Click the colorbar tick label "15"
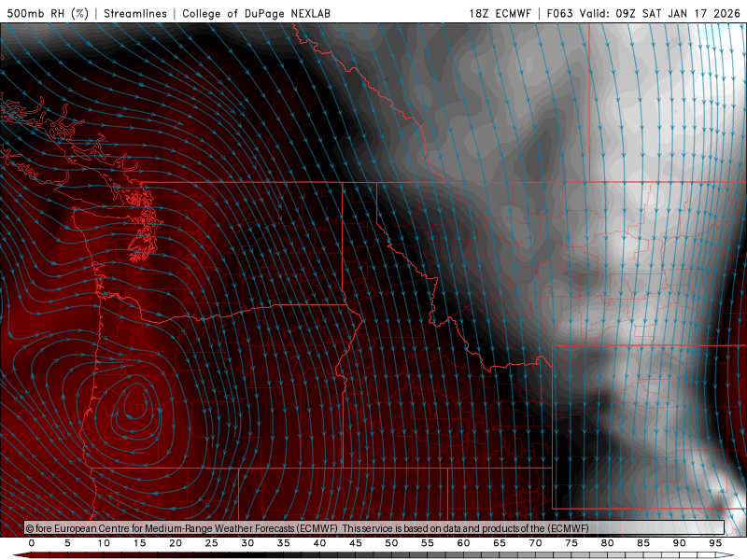Viewport: 747px width, 560px height. click(x=139, y=543)
